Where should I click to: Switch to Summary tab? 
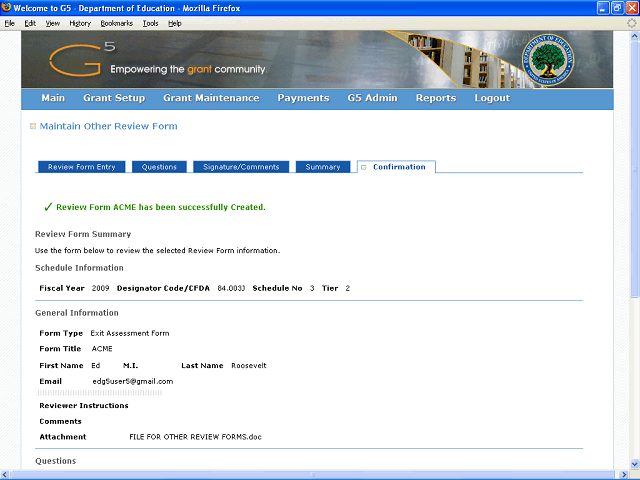click(323, 167)
